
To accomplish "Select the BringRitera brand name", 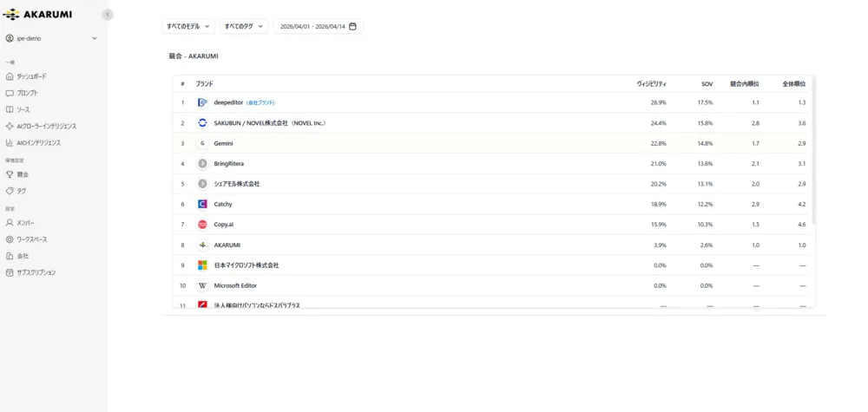I will click(x=229, y=164).
